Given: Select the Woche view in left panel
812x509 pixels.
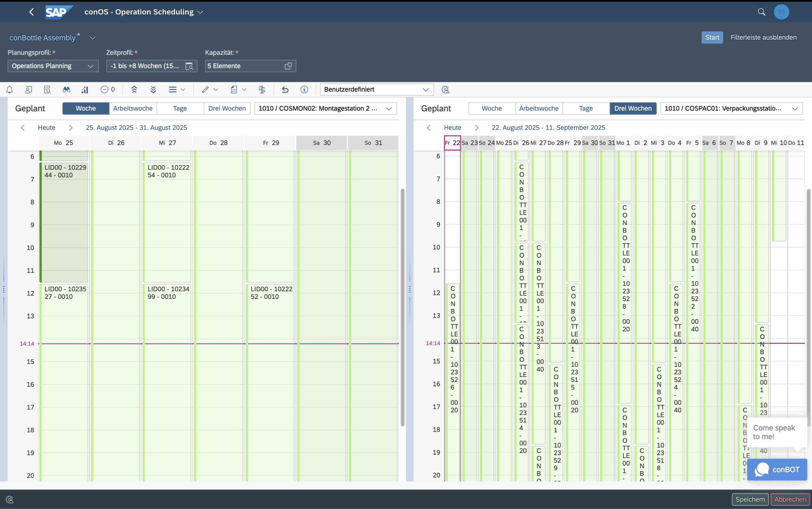Looking at the screenshot, I should 86,108.
